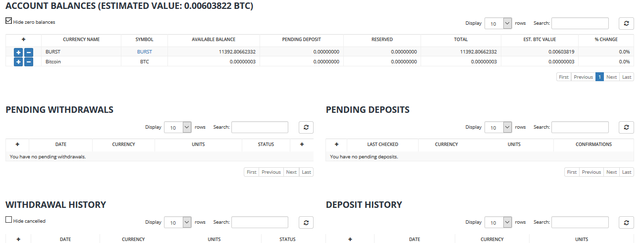The height and width of the screenshot is (243, 644).
Task: Click the plus header in Pending Deposits table
Action: pyautogui.click(x=336, y=145)
